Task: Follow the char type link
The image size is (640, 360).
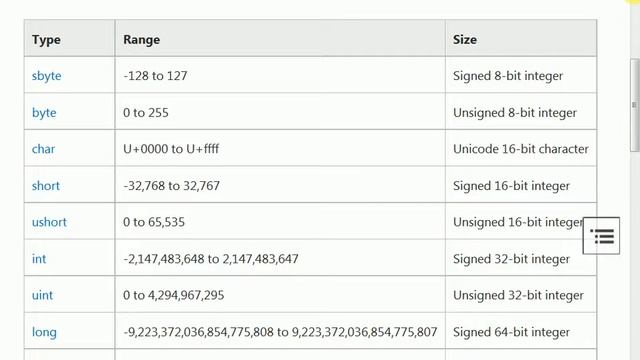Action: tap(43, 149)
